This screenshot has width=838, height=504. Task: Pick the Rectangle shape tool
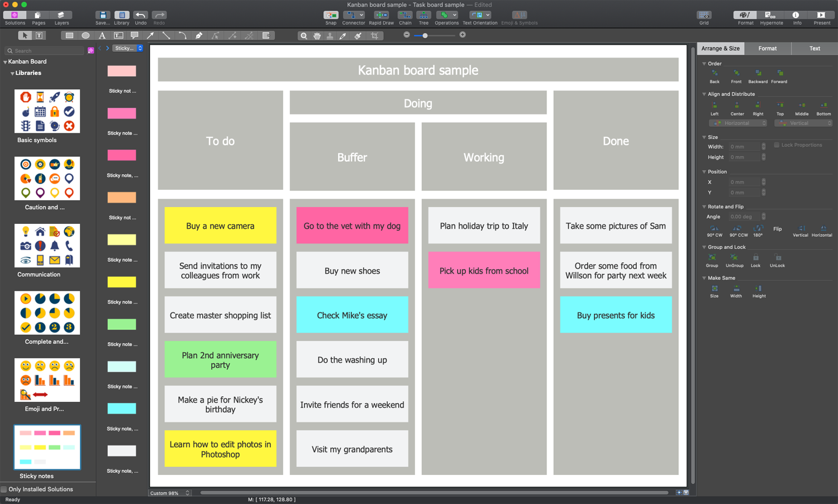pos(69,35)
